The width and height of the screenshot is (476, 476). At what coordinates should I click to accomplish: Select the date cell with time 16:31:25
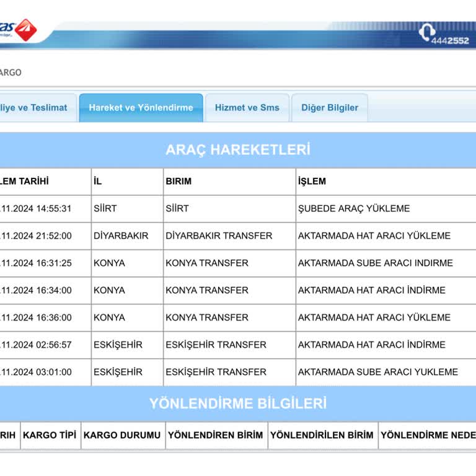tap(45, 263)
